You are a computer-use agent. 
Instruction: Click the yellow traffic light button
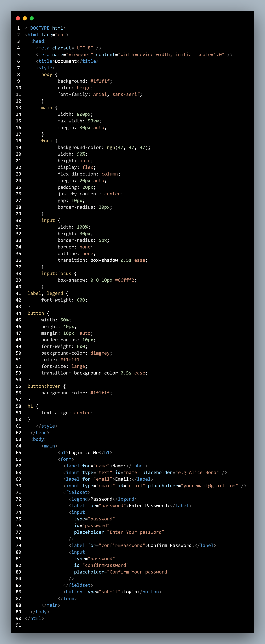pyautogui.click(x=24, y=18)
